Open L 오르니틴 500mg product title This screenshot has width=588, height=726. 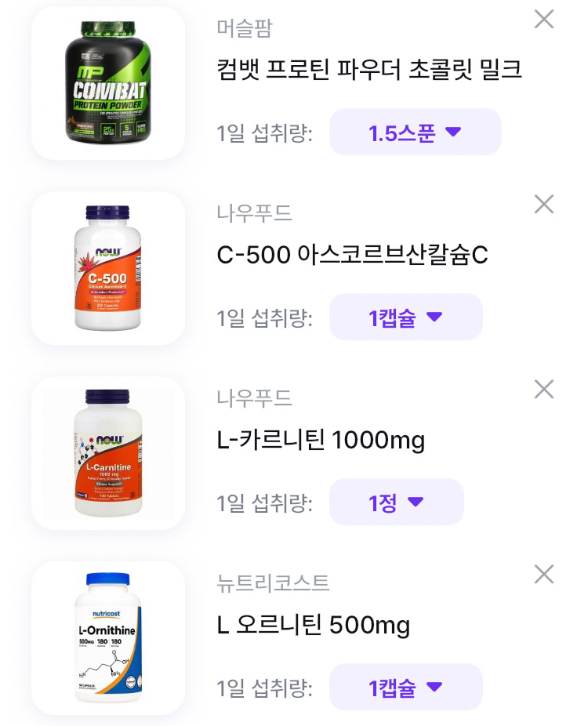point(314,625)
